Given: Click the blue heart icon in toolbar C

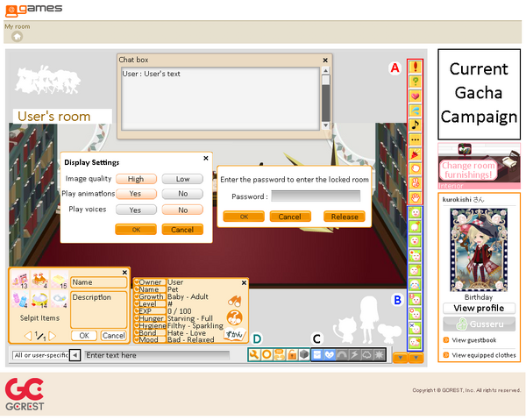Looking at the screenshot, I should [x=330, y=354].
